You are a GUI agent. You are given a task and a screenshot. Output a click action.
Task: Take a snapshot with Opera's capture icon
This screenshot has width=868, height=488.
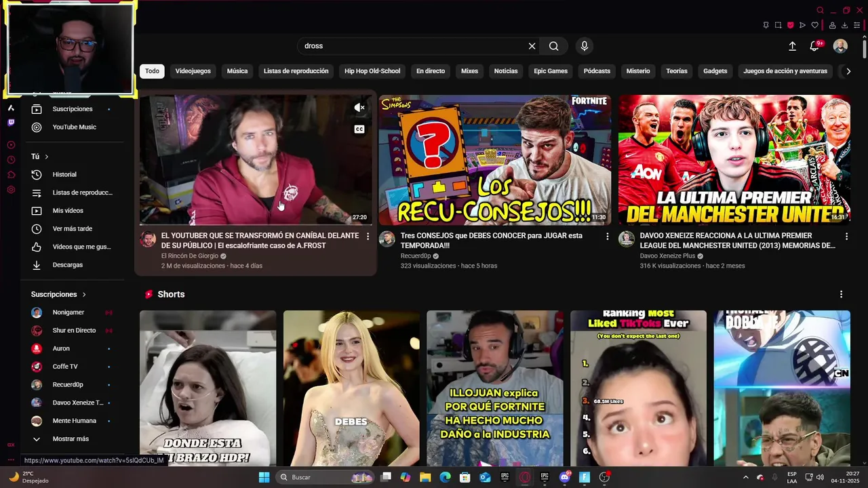click(778, 25)
